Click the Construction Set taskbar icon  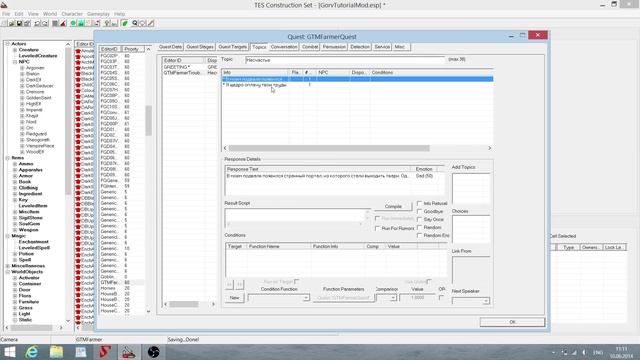point(129,352)
